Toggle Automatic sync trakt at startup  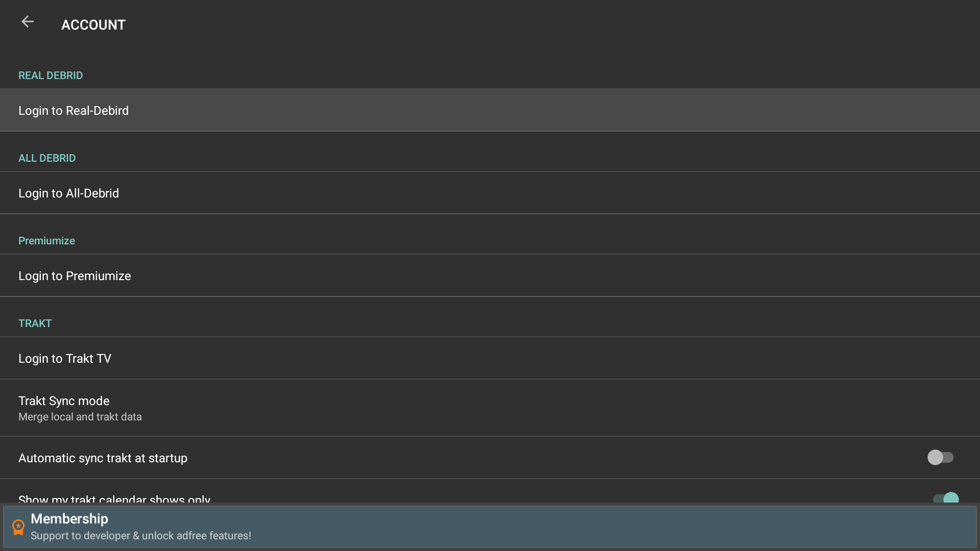point(940,458)
